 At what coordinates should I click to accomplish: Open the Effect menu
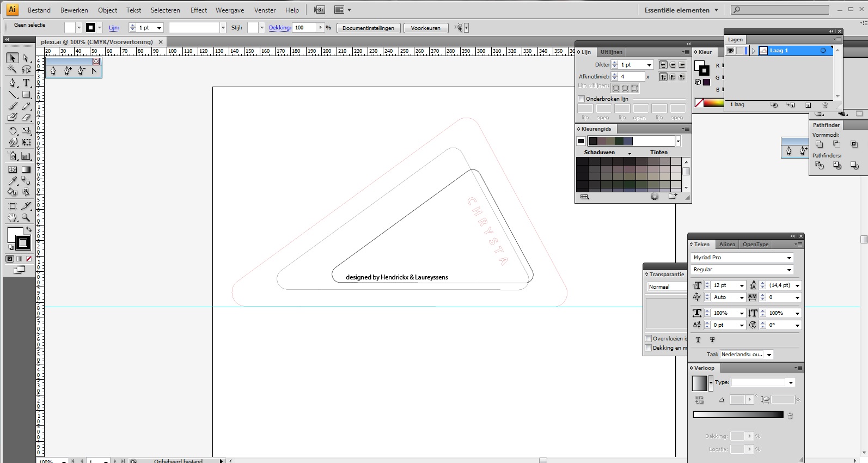tap(199, 10)
